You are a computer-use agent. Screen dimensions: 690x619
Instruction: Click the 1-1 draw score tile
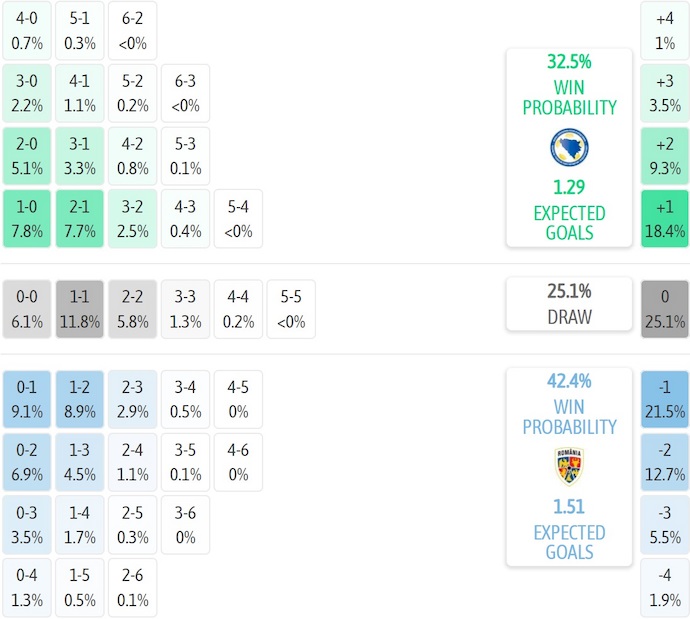click(80, 309)
